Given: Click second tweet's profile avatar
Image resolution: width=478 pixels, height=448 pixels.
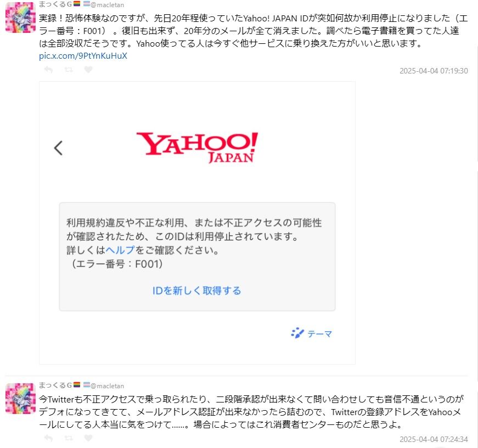Looking at the screenshot, I should (x=20, y=398).
